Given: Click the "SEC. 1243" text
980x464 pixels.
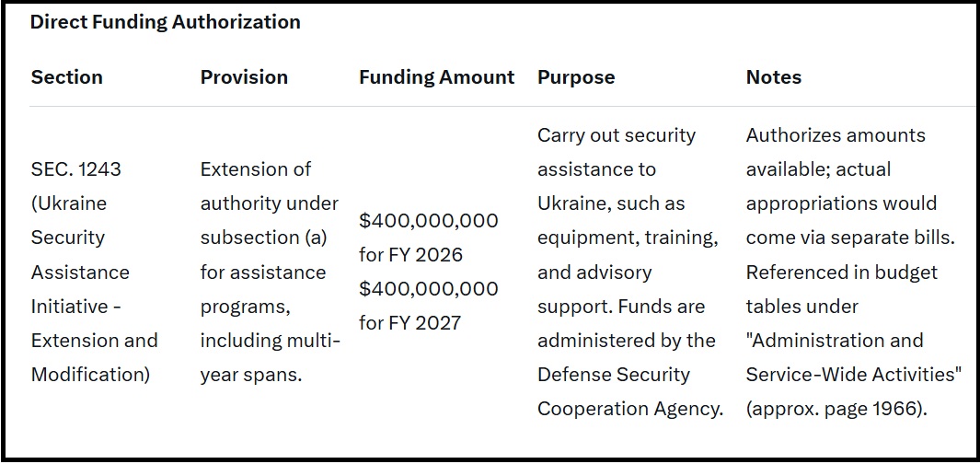Looking at the screenshot, I should pyautogui.click(x=76, y=169).
